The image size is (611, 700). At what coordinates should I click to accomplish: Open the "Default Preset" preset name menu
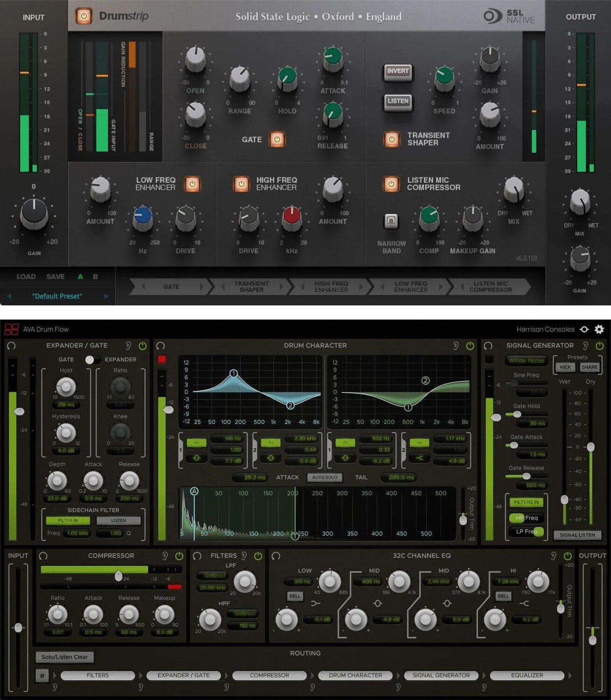[x=57, y=296]
